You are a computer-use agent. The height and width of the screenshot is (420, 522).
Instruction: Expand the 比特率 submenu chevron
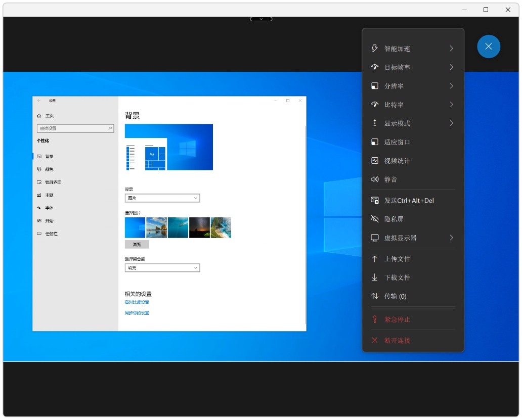pos(451,105)
